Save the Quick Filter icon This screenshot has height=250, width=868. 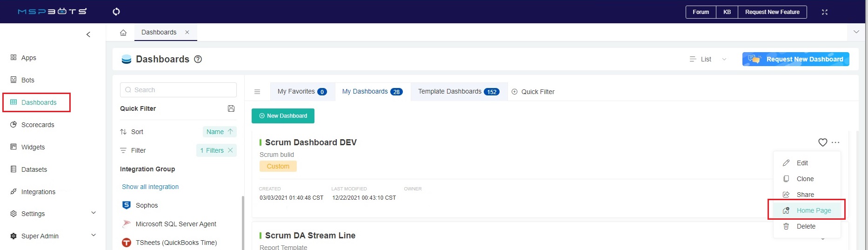(231, 108)
